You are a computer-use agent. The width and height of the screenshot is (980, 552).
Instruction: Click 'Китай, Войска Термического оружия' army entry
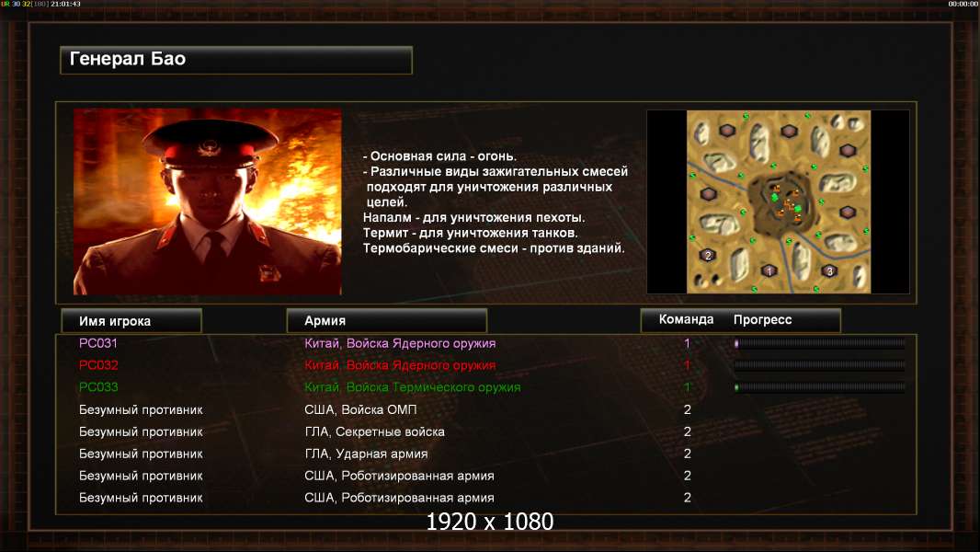(412, 387)
